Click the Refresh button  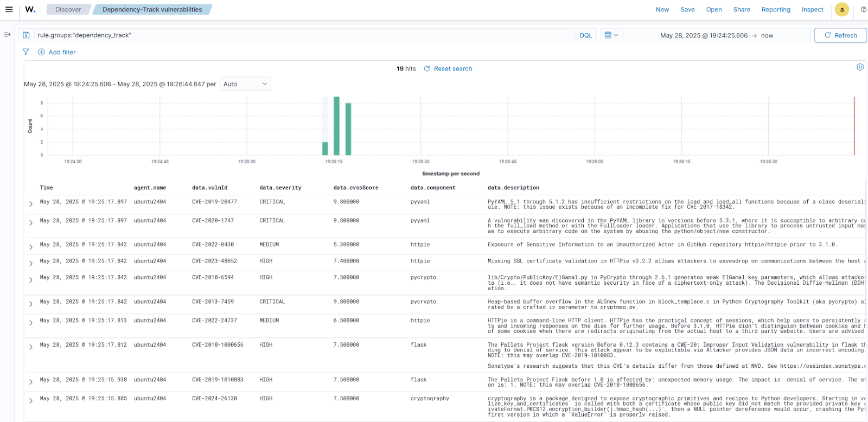pos(840,35)
